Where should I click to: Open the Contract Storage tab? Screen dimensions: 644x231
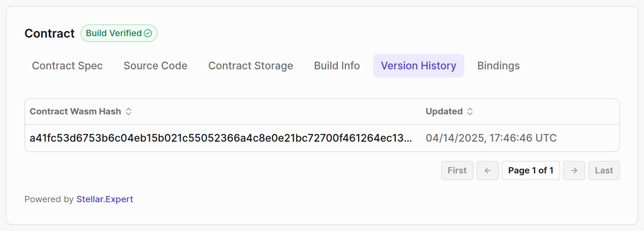click(251, 66)
